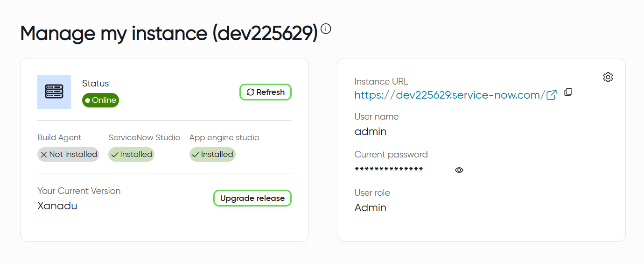Click the green Online status badge

[x=100, y=100]
